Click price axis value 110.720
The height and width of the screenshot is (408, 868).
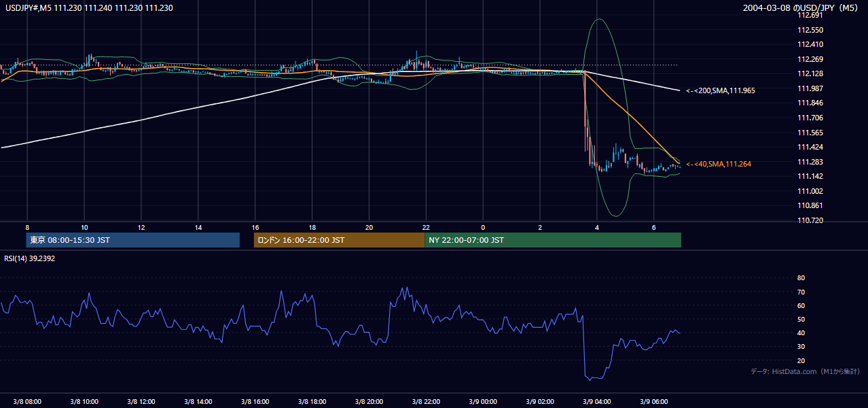[x=810, y=220]
